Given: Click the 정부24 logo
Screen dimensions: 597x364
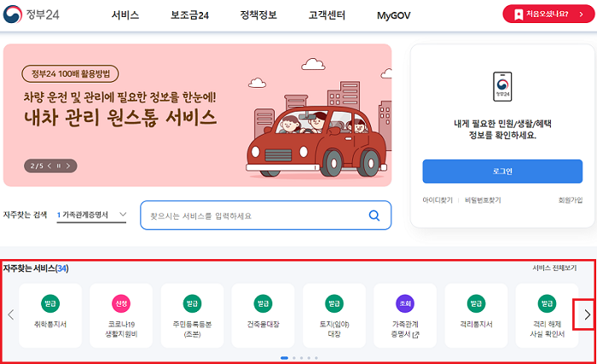Looking at the screenshot, I should point(32,14).
